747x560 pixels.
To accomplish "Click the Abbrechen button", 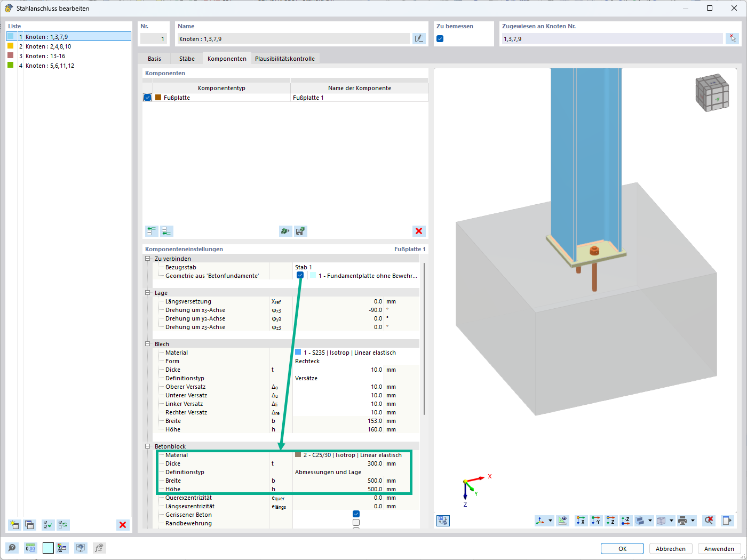I will (671, 549).
